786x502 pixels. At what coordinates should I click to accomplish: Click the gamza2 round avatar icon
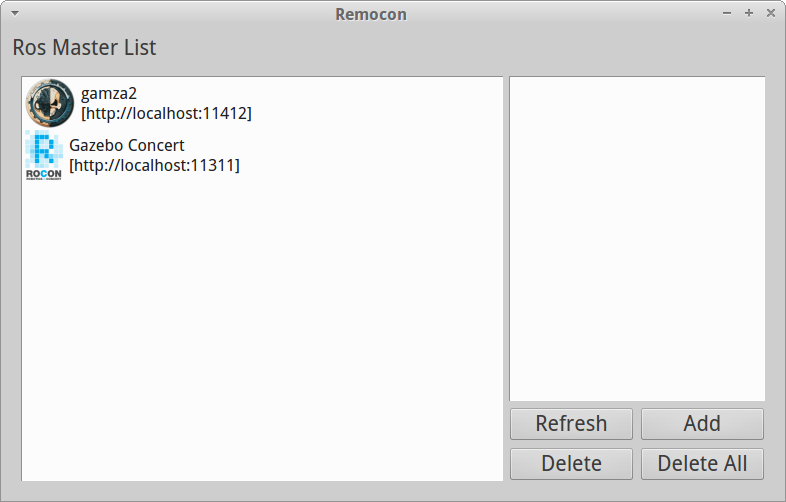point(49,103)
